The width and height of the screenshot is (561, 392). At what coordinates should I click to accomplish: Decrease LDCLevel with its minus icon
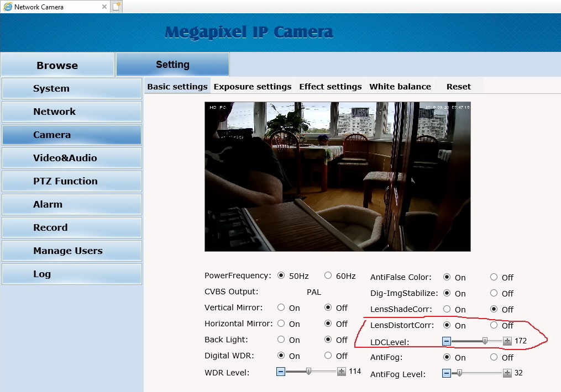(x=447, y=341)
